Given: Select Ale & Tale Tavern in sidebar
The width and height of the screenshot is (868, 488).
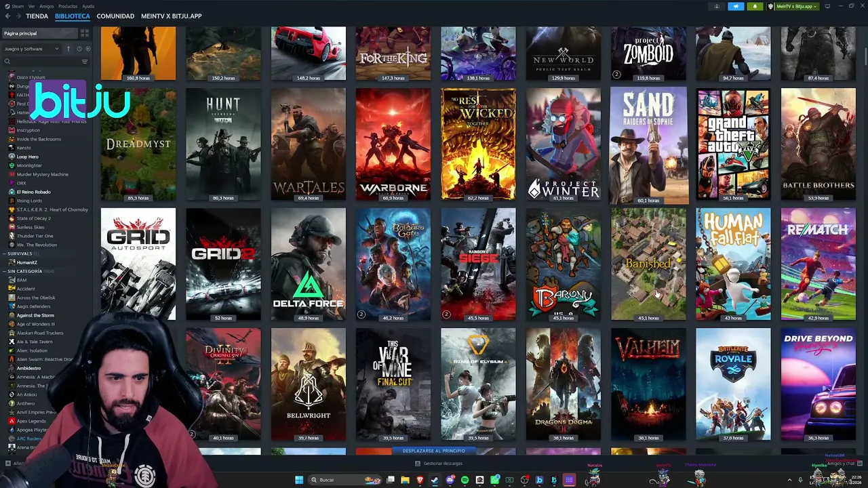Looking at the screenshot, I should pos(35,342).
